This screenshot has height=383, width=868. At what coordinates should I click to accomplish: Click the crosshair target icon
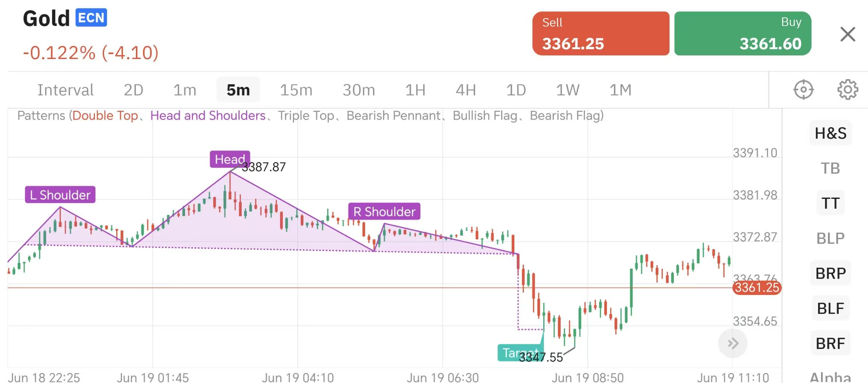[x=803, y=90]
